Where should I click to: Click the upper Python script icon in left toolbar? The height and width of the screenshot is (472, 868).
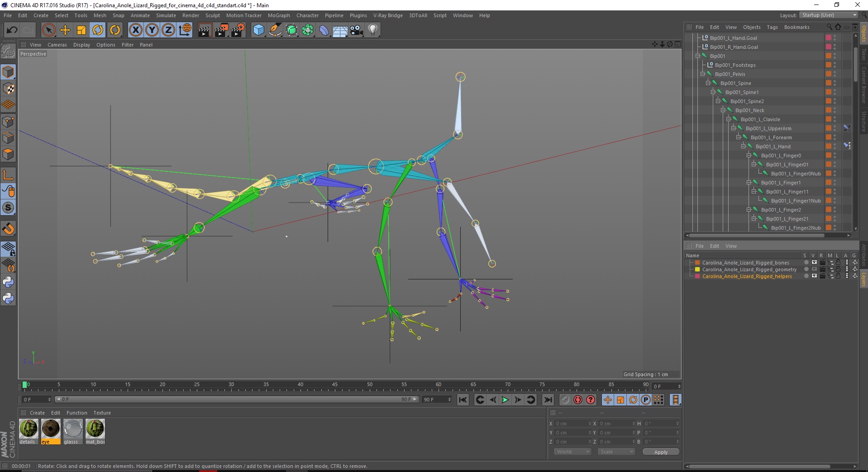[8, 282]
